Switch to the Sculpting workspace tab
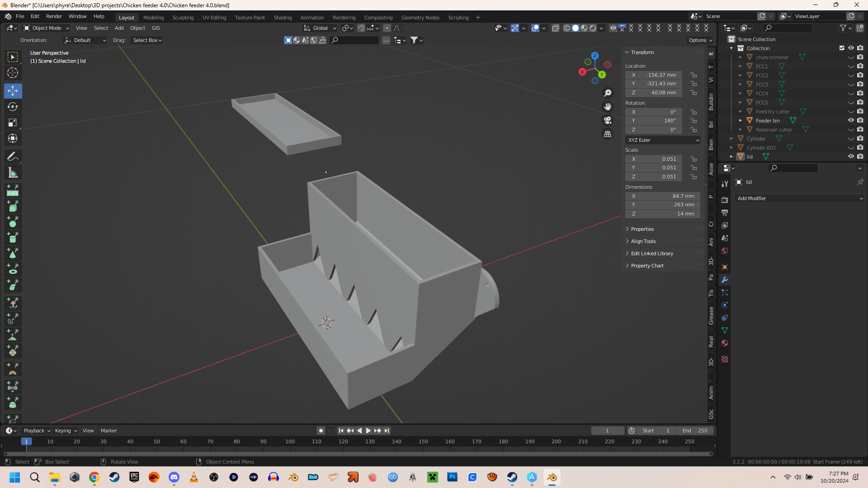868x488 pixels. click(183, 18)
